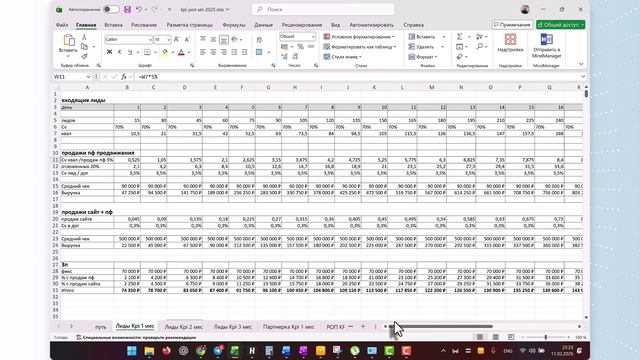
Task: Undo the last action
Action: pos(139,9)
